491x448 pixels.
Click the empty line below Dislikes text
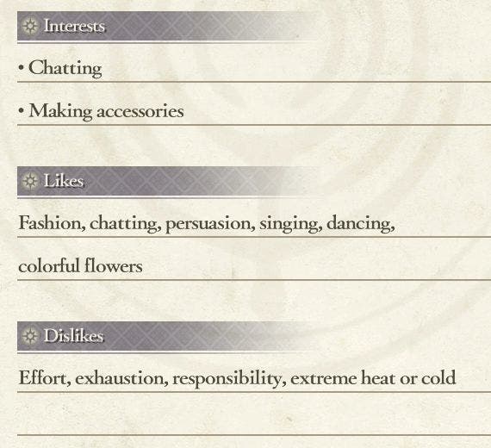pos(254,414)
